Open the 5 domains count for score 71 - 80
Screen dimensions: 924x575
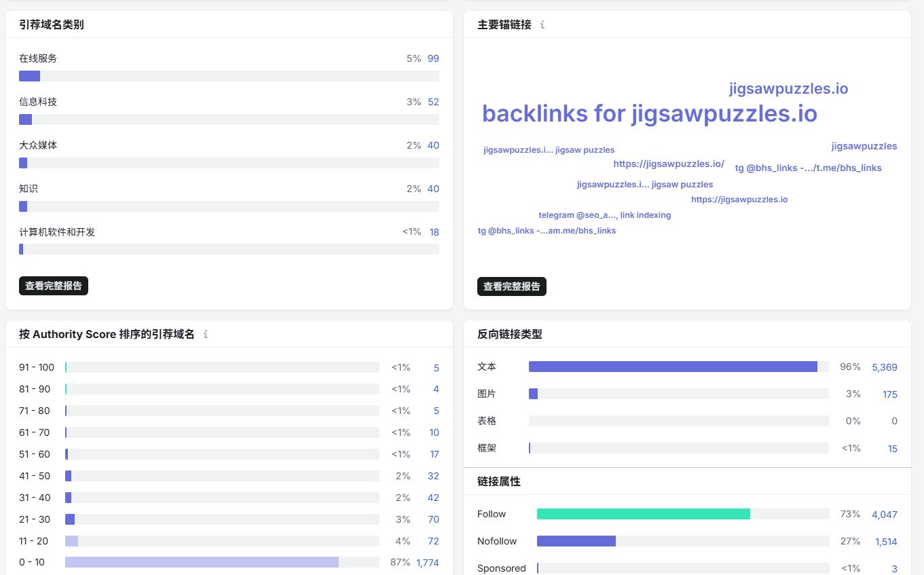(x=437, y=411)
